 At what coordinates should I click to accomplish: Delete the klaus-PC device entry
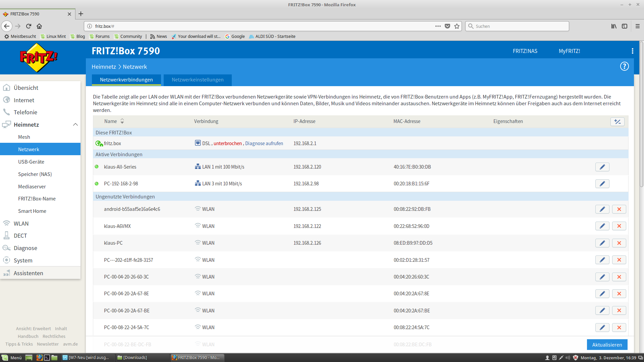pos(619,243)
